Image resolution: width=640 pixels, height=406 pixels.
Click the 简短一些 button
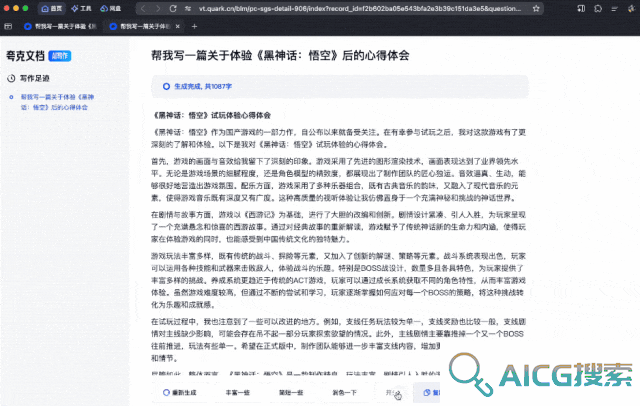291,393
